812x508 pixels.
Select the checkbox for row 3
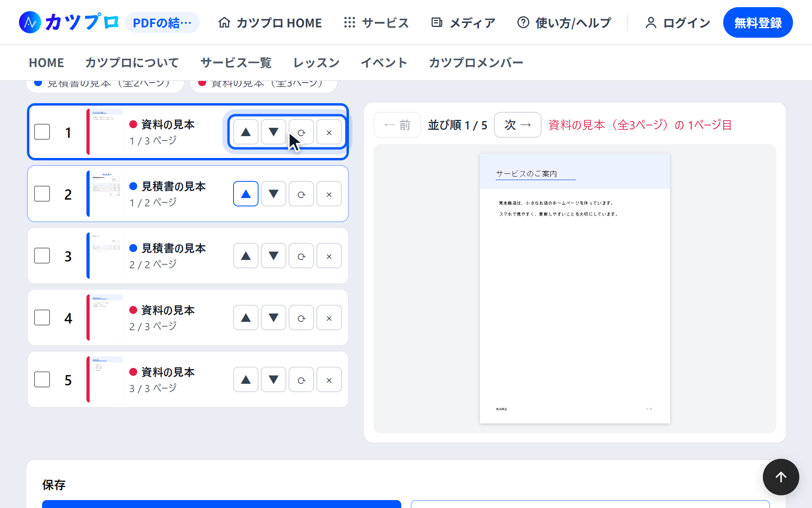pos(42,256)
